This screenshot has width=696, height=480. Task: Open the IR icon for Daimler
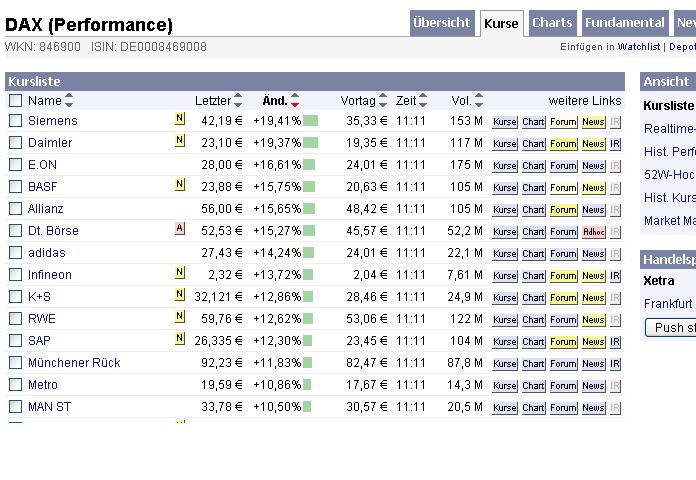615,143
